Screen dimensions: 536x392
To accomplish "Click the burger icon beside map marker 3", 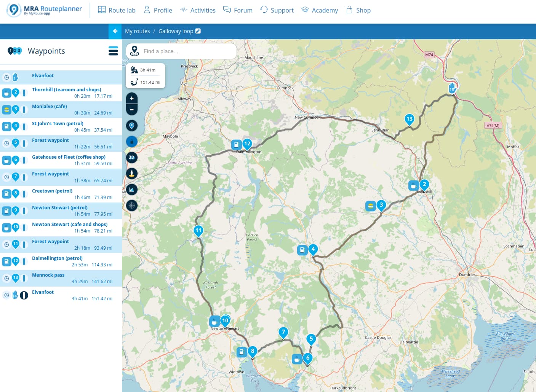I will click(x=370, y=206).
